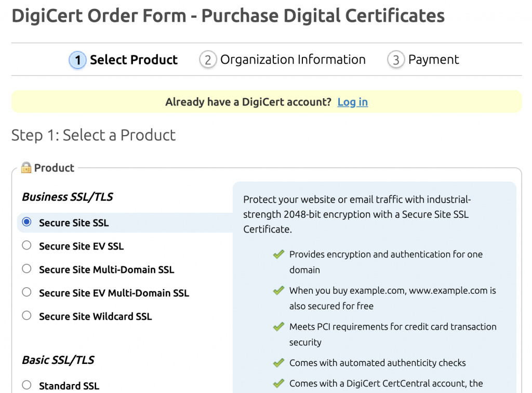The width and height of the screenshot is (532, 393).
Task: Click 'Comes with automated authenticity checks' text
Action: click(x=377, y=363)
